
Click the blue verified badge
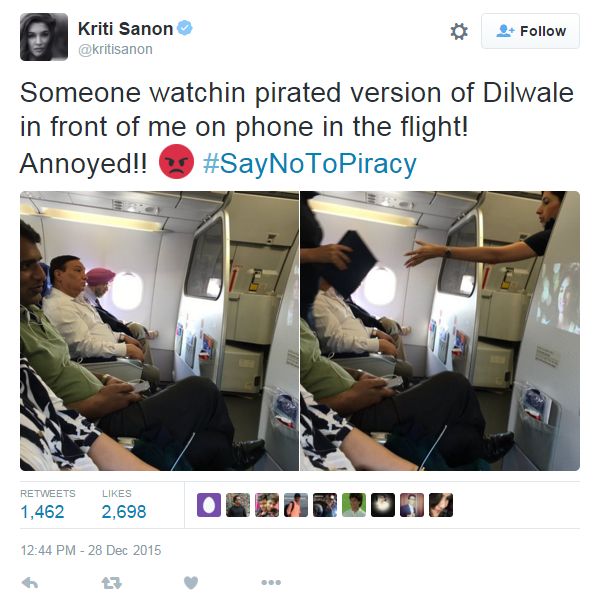click(185, 28)
